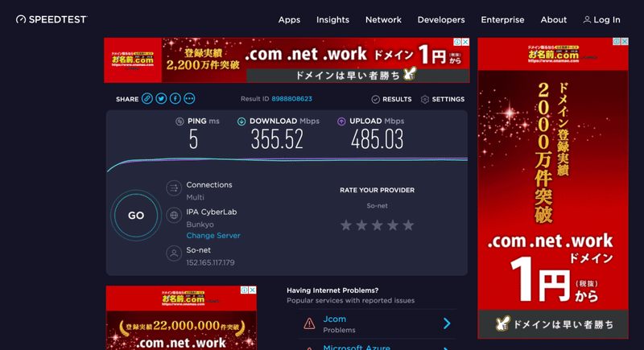Start test with GO button
644x350 pixels.
[136, 216]
